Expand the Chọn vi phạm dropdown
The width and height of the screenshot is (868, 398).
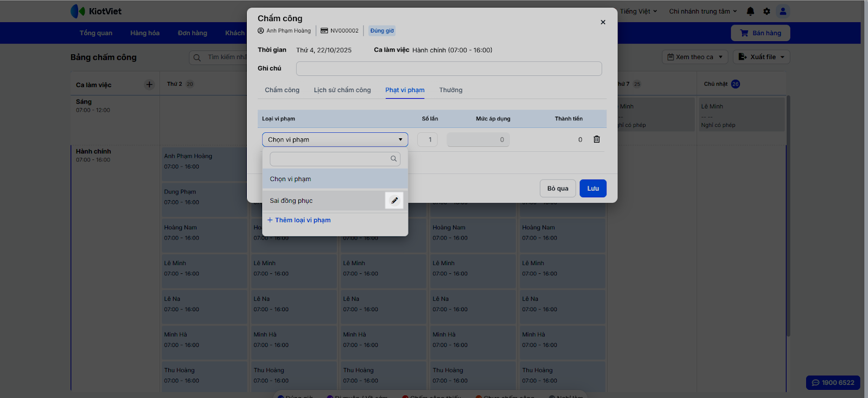point(335,140)
